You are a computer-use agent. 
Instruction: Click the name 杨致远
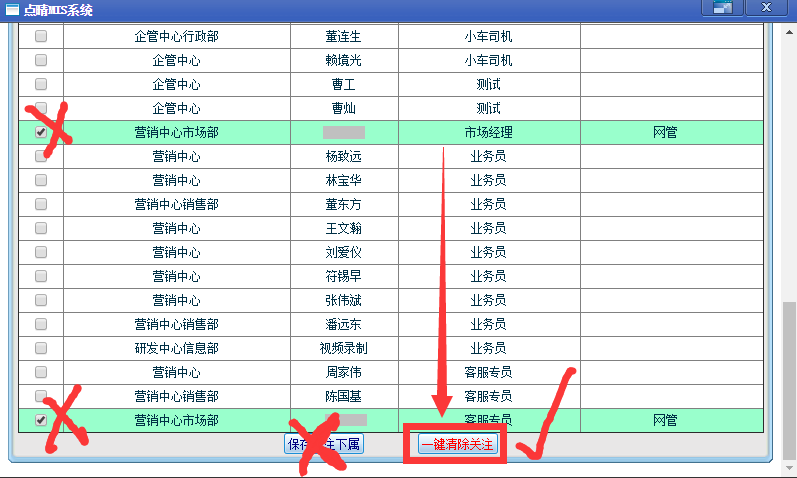pos(344,157)
